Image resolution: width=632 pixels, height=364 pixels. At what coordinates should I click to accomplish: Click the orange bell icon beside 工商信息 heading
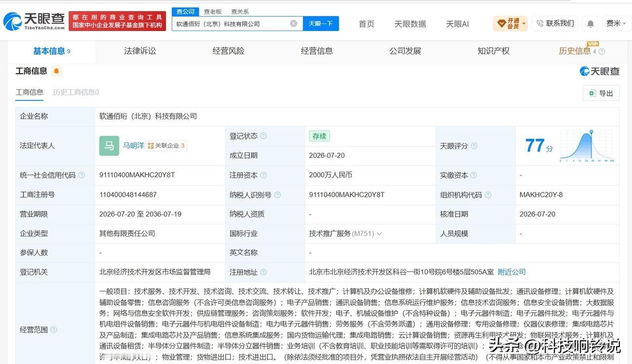click(56, 71)
